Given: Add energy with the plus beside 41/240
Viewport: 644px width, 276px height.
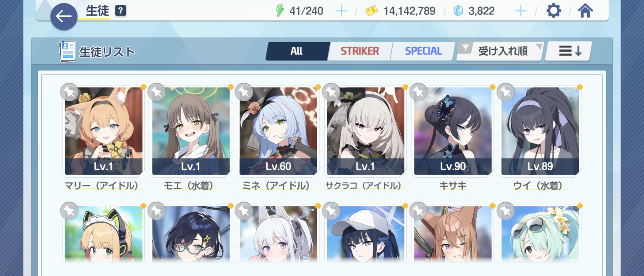Looking at the screenshot, I should [341, 11].
